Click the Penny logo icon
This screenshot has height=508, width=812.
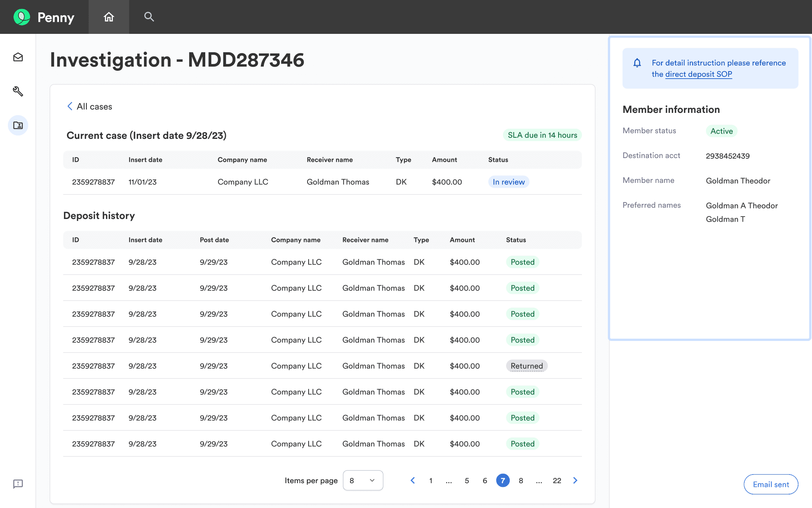click(22, 17)
